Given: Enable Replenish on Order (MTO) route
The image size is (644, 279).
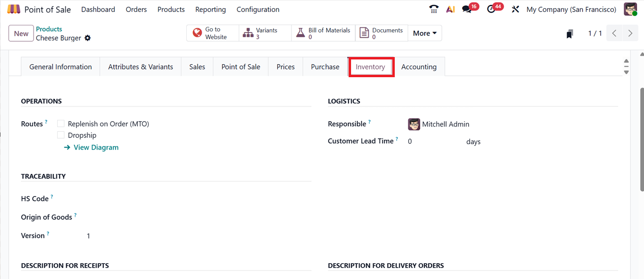Looking at the screenshot, I should tap(61, 124).
